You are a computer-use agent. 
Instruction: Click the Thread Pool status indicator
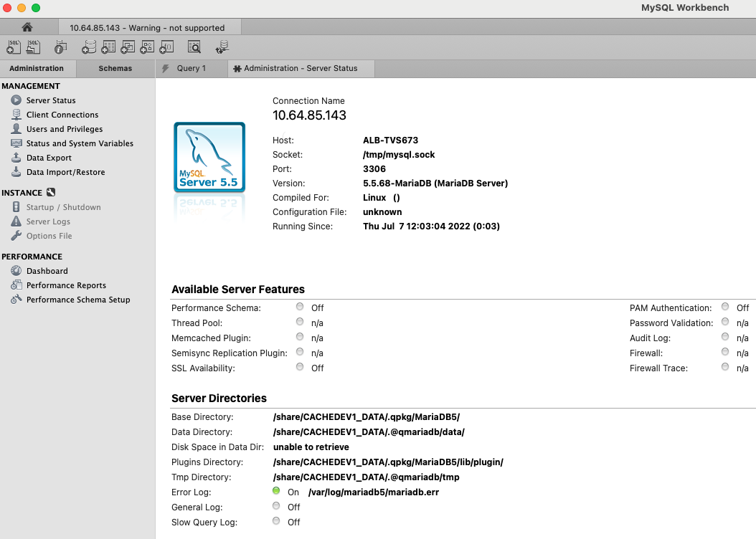(x=300, y=322)
